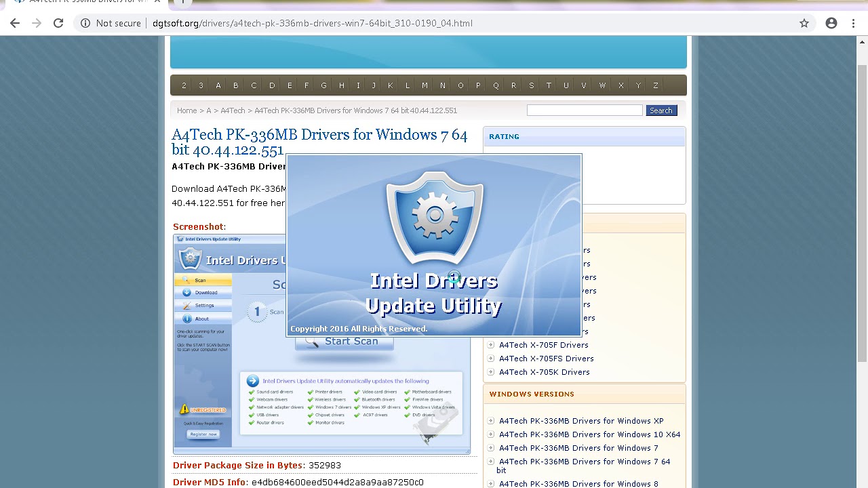The height and width of the screenshot is (488, 868).
Task: Click bullet icon beside Windows 10 X64 drivers
Action: [x=491, y=434]
